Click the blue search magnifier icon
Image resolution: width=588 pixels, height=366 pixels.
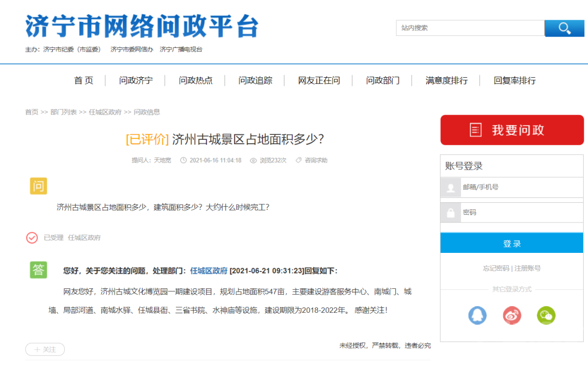coord(564,28)
